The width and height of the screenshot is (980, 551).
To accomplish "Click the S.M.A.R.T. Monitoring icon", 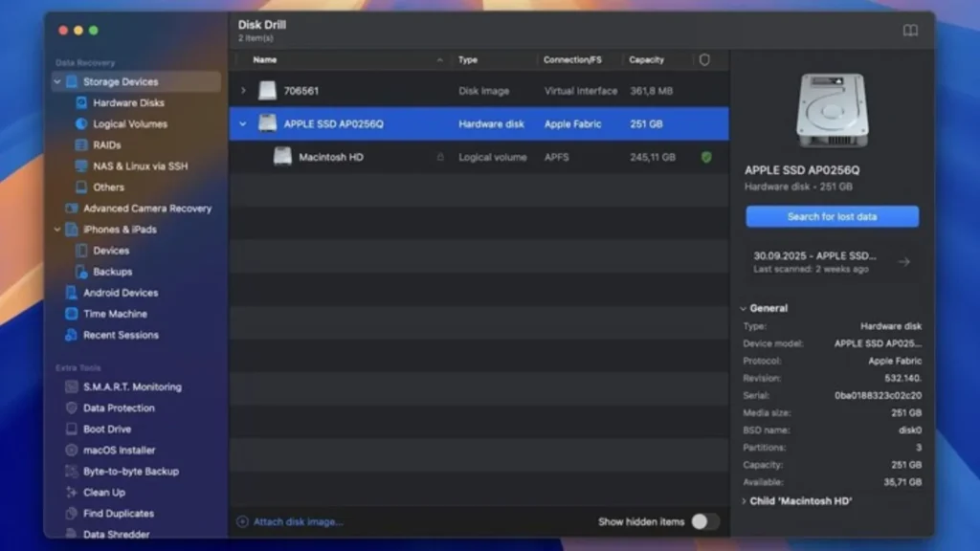I will (x=72, y=387).
